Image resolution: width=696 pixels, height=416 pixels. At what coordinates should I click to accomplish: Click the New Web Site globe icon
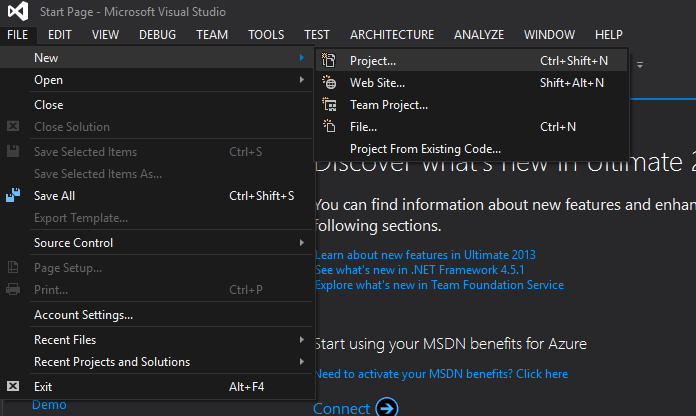tap(329, 83)
